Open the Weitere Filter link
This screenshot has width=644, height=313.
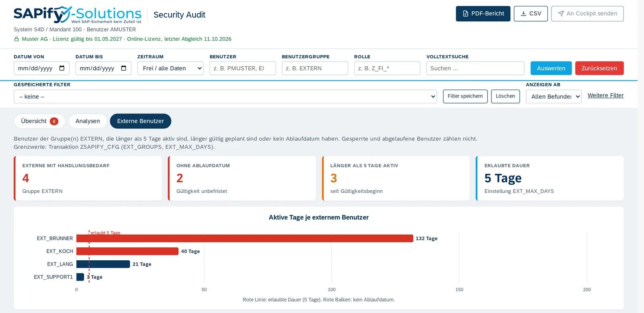[605, 95]
